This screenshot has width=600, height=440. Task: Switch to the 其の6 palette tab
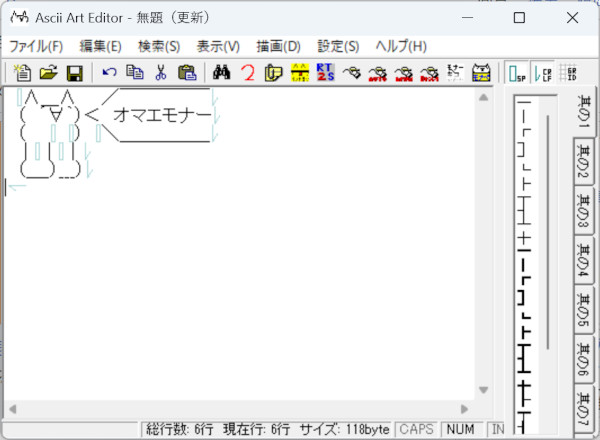coord(584,360)
